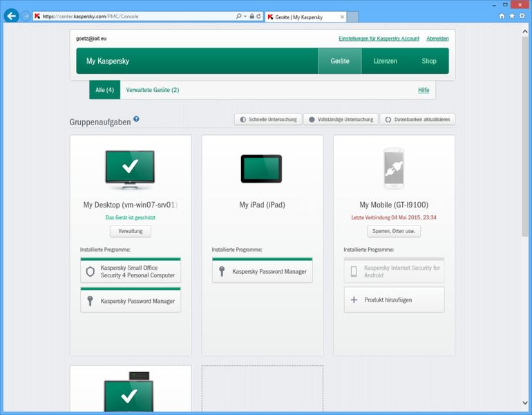Open favorites with the star icon
The width and height of the screenshot is (532, 415).
512,16
